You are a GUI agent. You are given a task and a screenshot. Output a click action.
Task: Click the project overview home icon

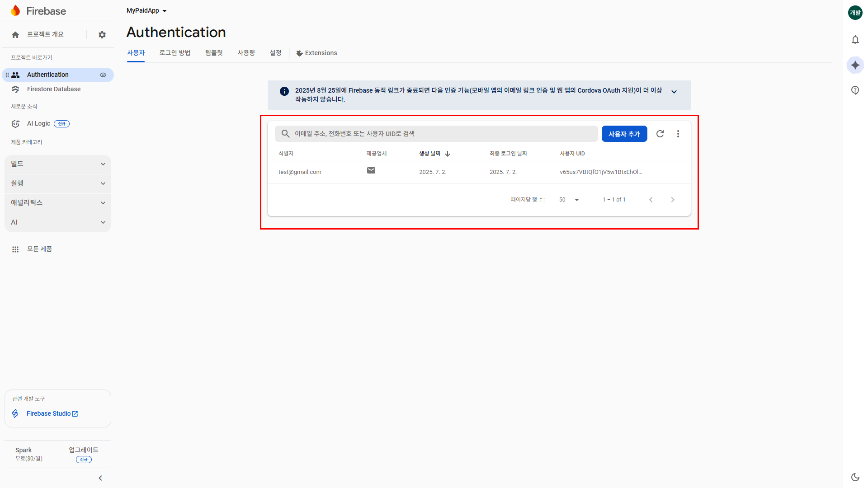pos(15,35)
